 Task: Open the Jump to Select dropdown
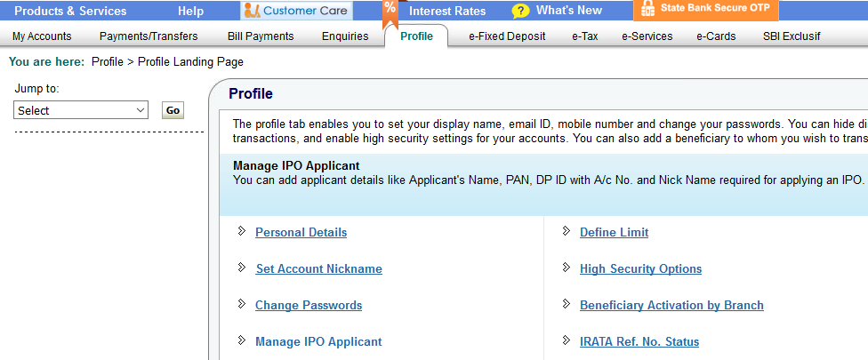coord(81,110)
